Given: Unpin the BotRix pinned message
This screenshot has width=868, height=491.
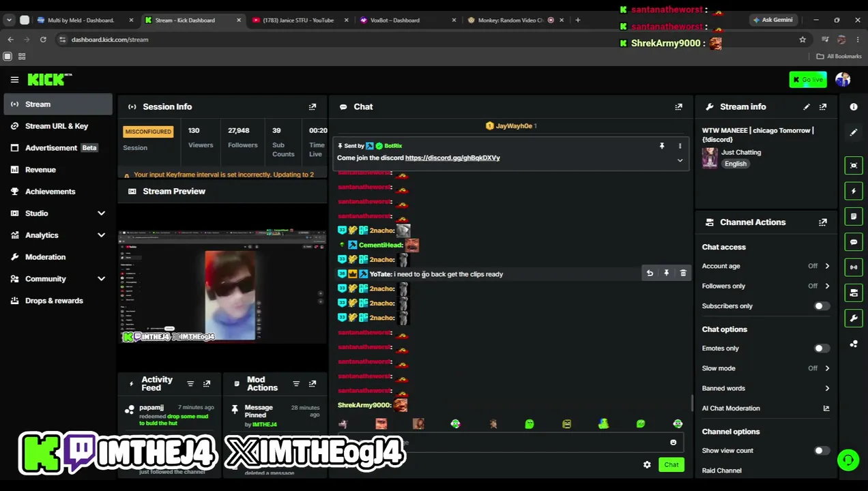Looking at the screenshot, I should (661, 146).
